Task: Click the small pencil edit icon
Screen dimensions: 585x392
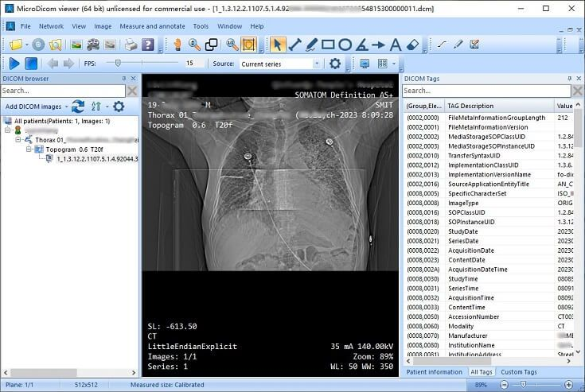Action: (x=458, y=45)
